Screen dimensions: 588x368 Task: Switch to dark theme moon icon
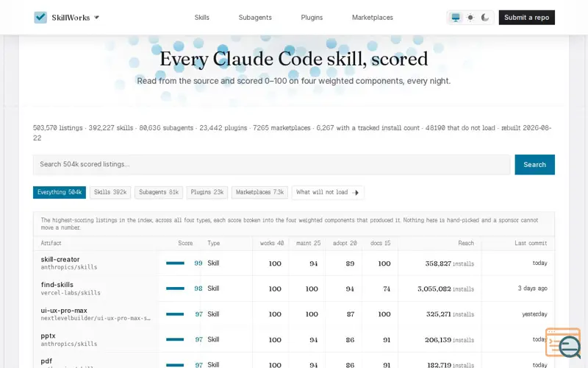coord(485,18)
